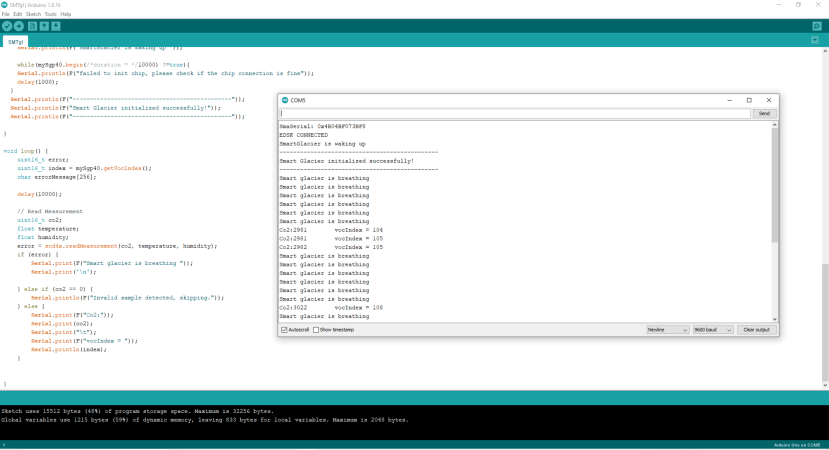Viewport: 829px width, 450px height.
Task: Click 'Co2:3022 vocIndex = 108' output line
Action: click(x=331, y=308)
